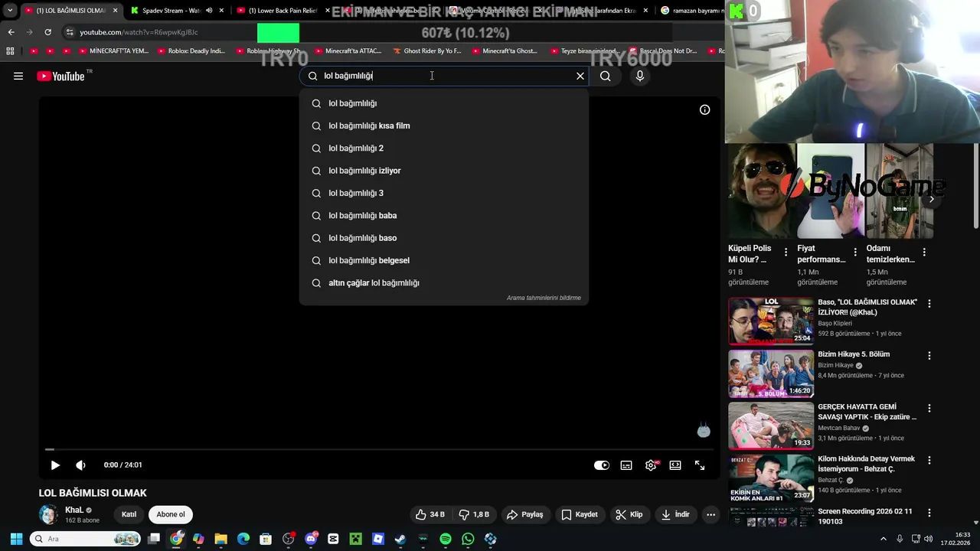Select suggestion "lol bağımlılığı kısa film"
Image resolution: width=980 pixels, height=551 pixels.
(444, 126)
